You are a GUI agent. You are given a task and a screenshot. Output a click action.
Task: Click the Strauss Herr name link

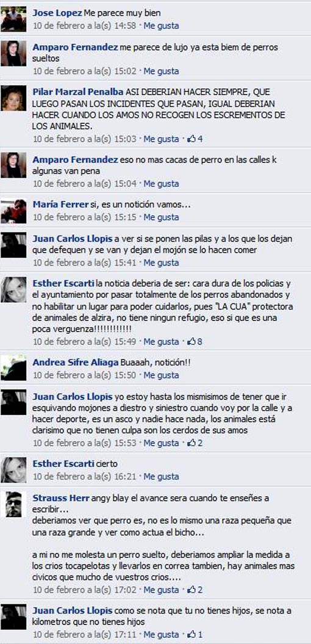[60, 497]
